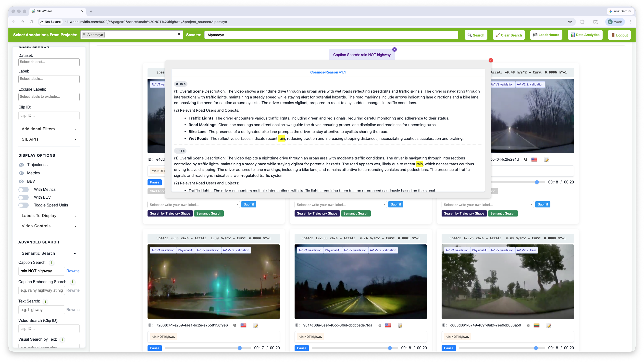Open Data Analytics
This screenshot has height=362, width=644.
click(585, 35)
